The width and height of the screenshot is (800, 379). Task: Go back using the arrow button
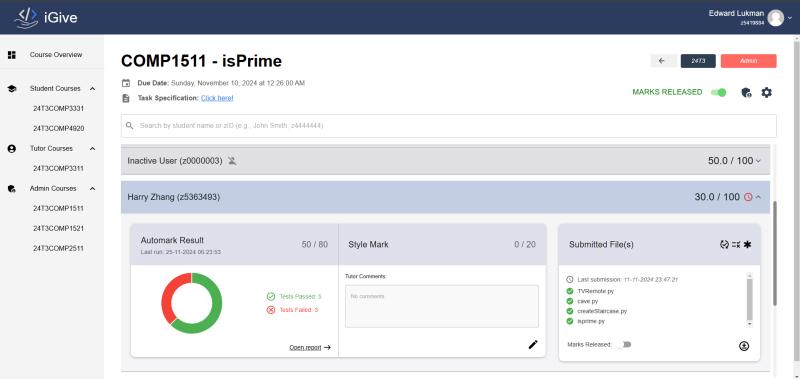[x=663, y=61]
